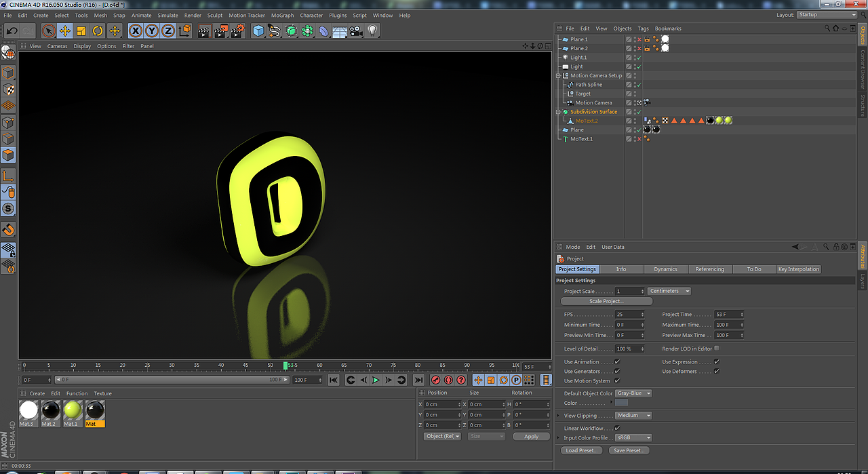Screen dimensions: 868x474
Task: Click the Save Preset button
Action: [629, 450]
